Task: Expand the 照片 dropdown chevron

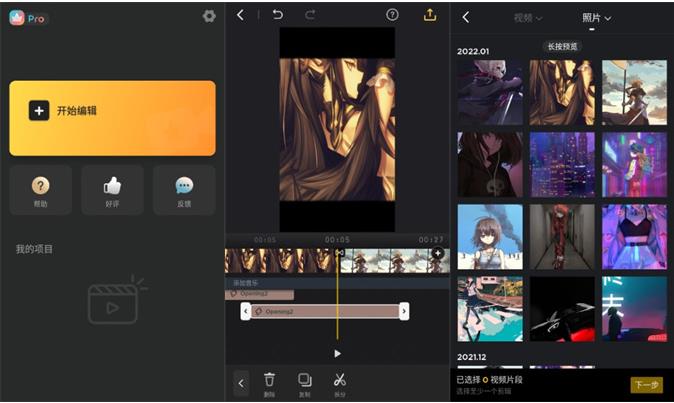Action: pyautogui.click(x=608, y=18)
